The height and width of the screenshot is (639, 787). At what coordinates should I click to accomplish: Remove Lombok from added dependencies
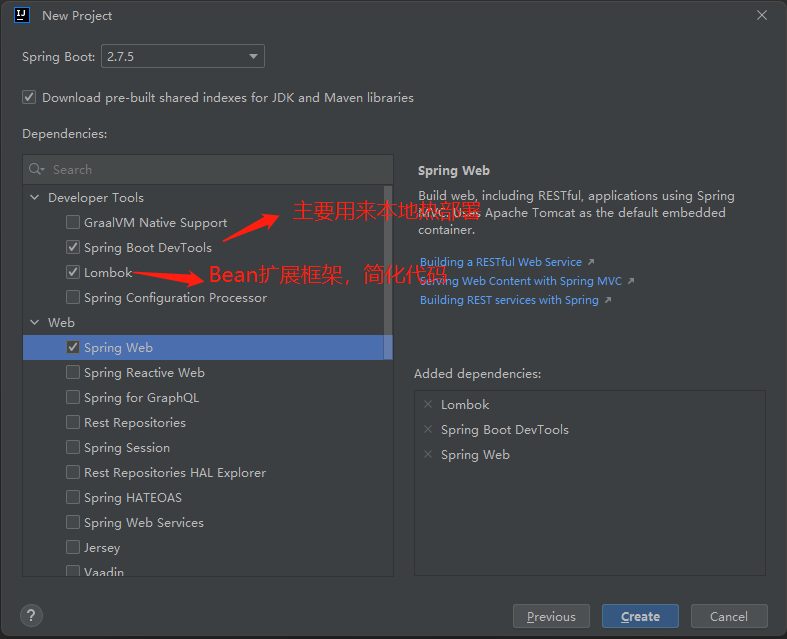[428, 404]
